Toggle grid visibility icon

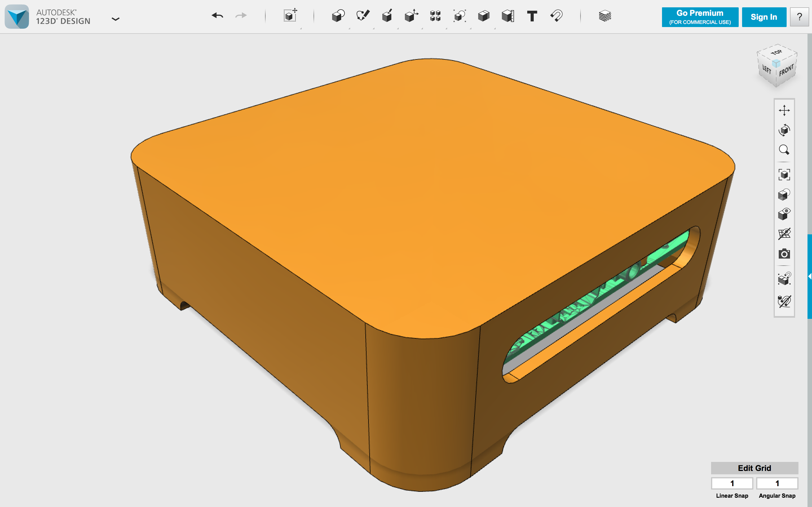784,234
